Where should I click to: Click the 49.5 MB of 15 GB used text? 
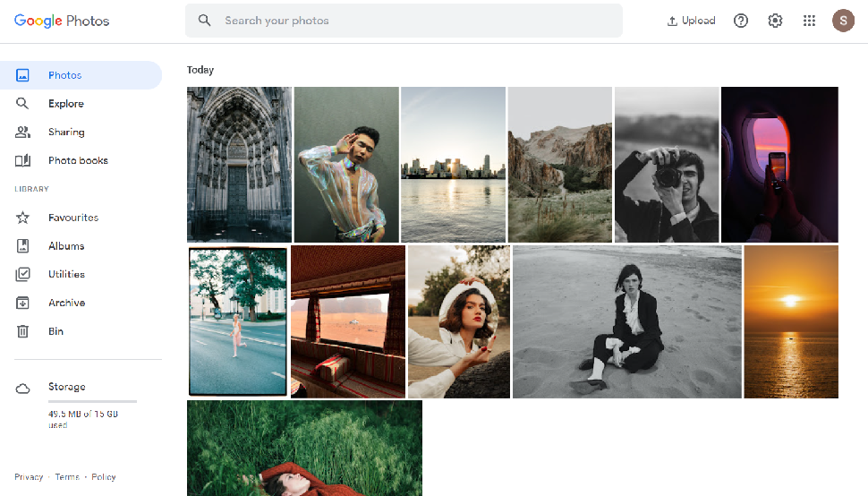83,419
